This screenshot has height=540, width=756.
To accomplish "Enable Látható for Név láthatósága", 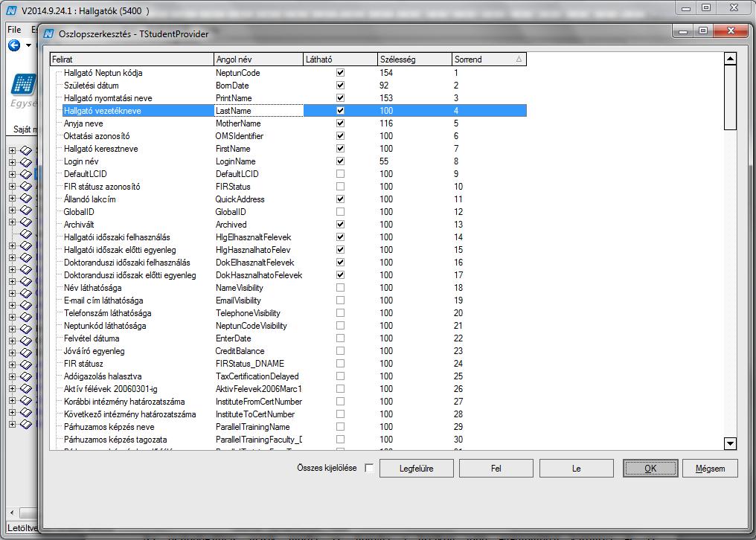I will point(340,287).
